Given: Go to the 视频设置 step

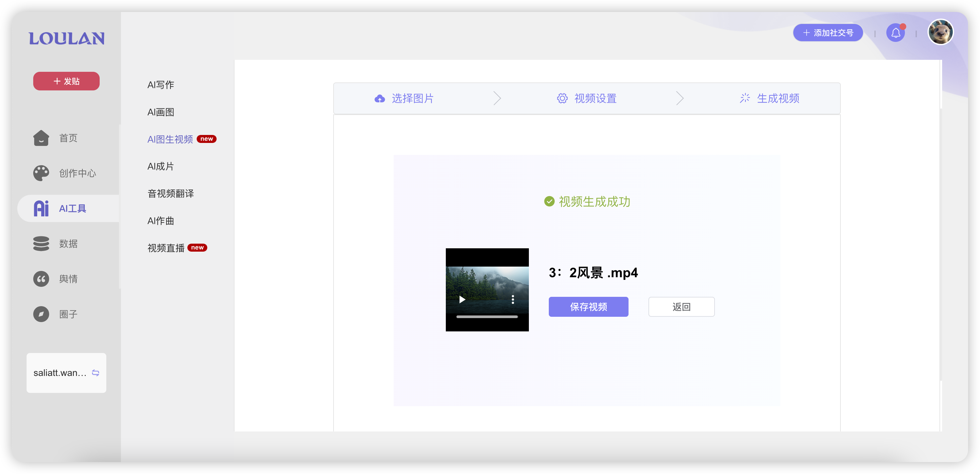Looking at the screenshot, I should coord(595,99).
